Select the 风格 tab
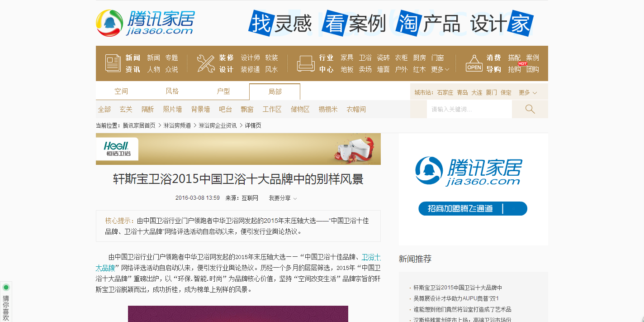Viewport: 644px width, 322px height. click(x=172, y=91)
